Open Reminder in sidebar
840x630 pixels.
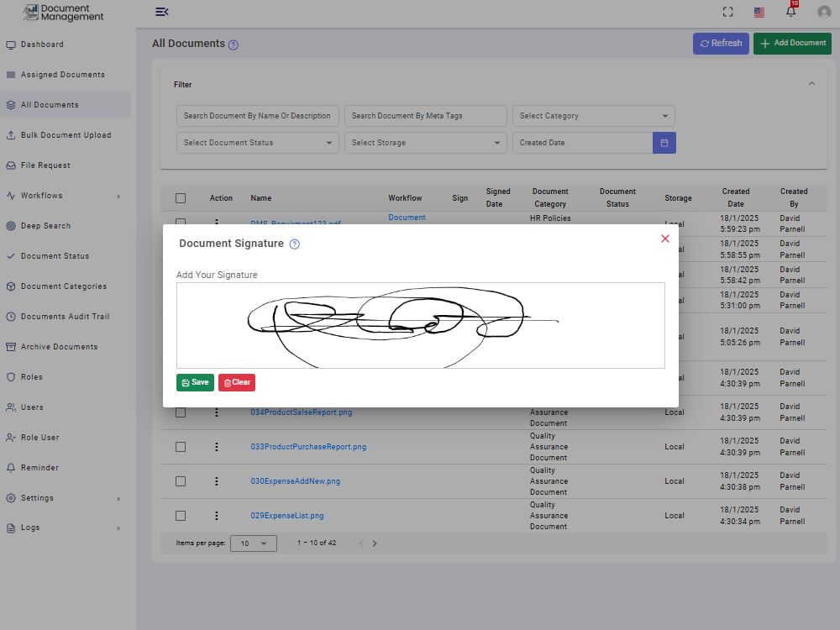click(x=39, y=468)
